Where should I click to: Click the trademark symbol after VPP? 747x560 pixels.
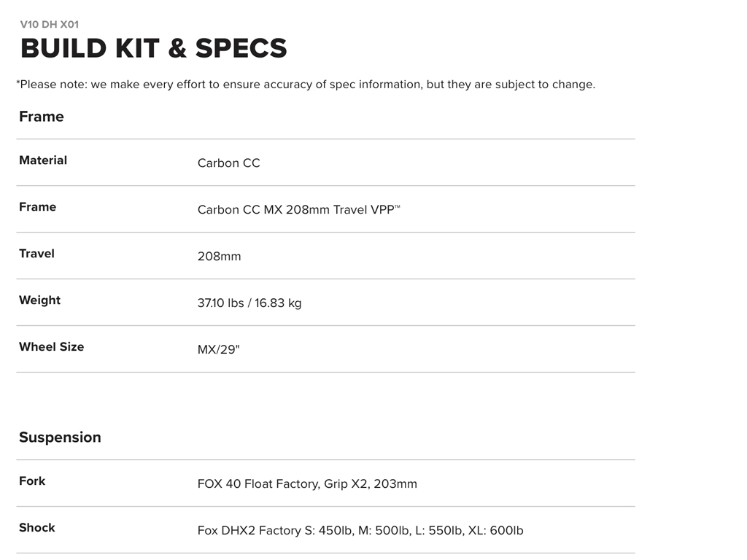pos(398,207)
